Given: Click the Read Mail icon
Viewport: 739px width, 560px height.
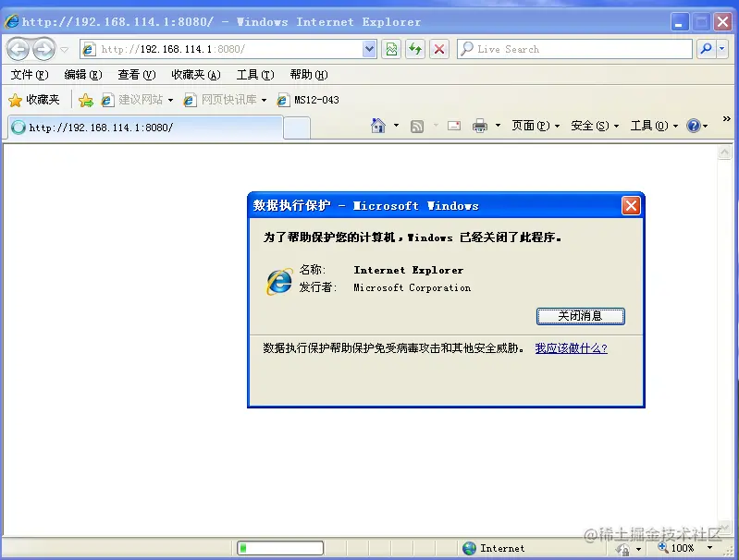Looking at the screenshot, I should click(x=454, y=126).
